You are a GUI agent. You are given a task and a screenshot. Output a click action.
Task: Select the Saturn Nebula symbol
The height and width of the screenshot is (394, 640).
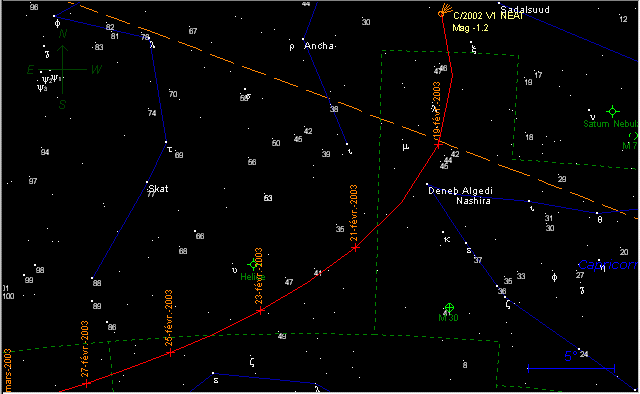613,111
